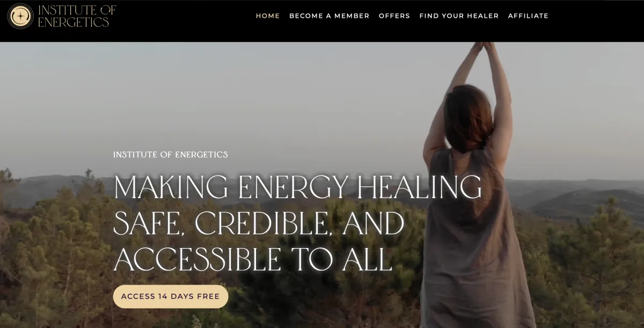Image resolution: width=644 pixels, height=328 pixels.
Task: Click the small Institute of Energetics subheading
Action: [171, 155]
